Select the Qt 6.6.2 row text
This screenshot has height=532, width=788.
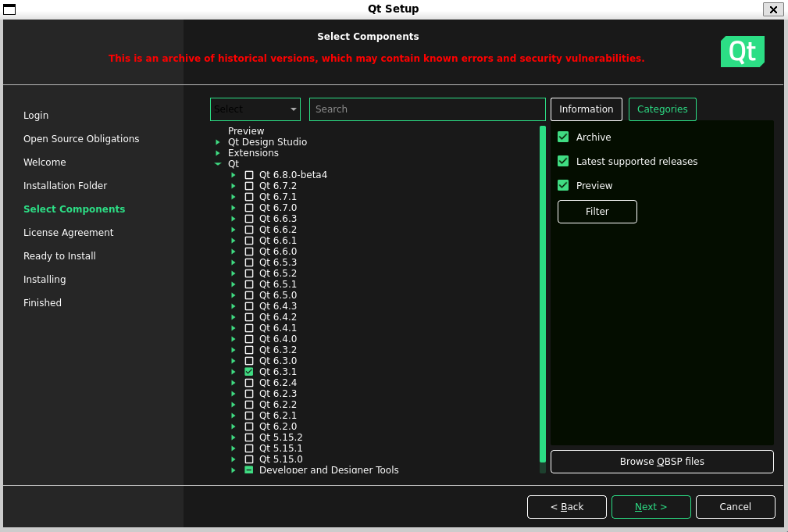[278, 230]
